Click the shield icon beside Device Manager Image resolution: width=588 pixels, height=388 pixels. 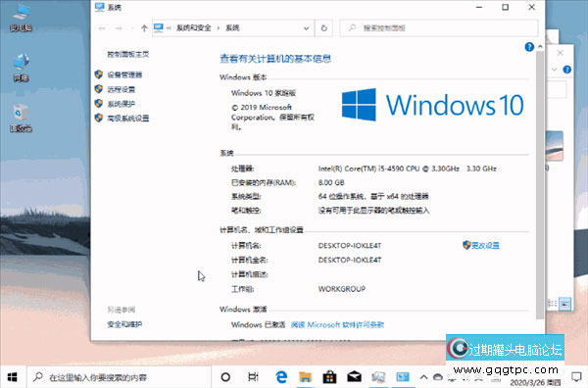(99, 74)
